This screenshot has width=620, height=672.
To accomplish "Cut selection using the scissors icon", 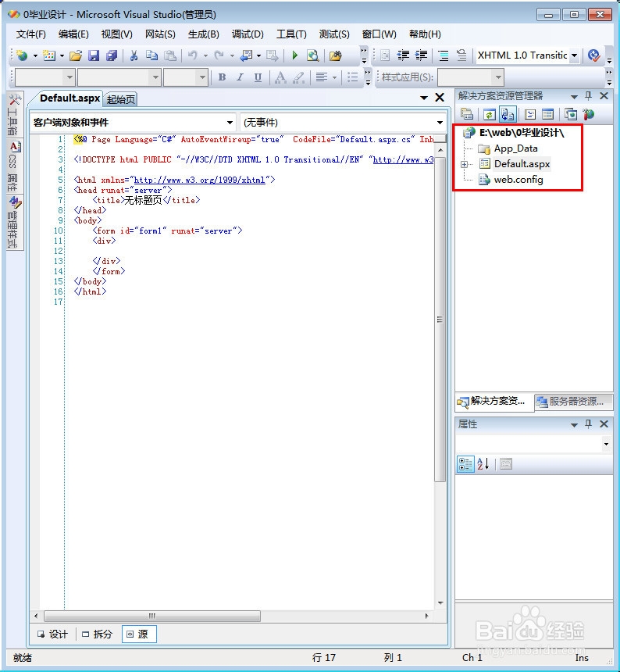I will click(x=134, y=55).
